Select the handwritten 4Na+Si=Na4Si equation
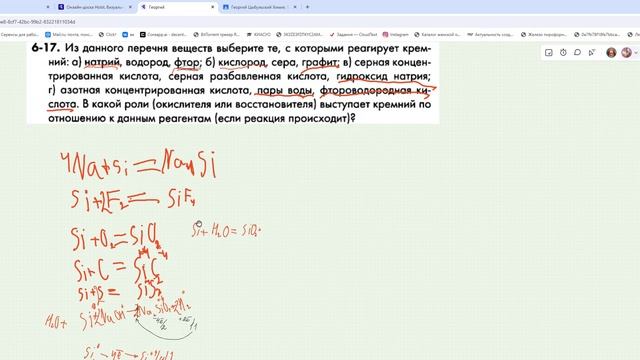Viewport: 640px width, 360px height. (138, 164)
